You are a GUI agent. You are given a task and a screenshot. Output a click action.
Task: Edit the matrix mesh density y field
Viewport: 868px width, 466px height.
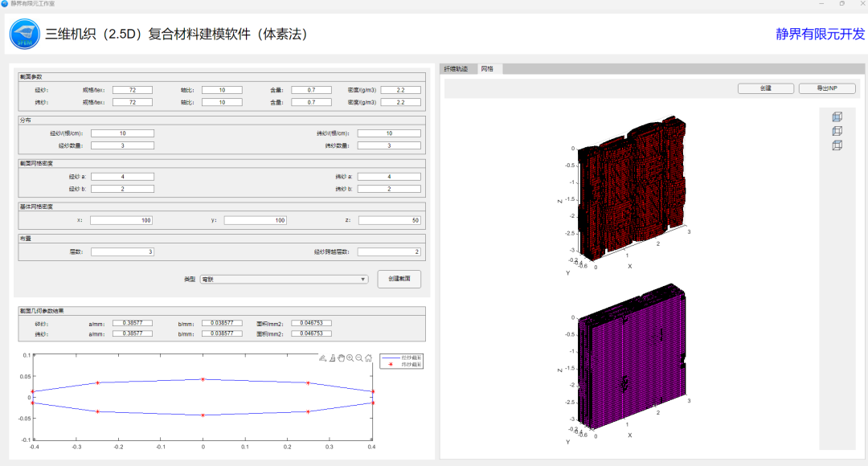click(256, 220)
